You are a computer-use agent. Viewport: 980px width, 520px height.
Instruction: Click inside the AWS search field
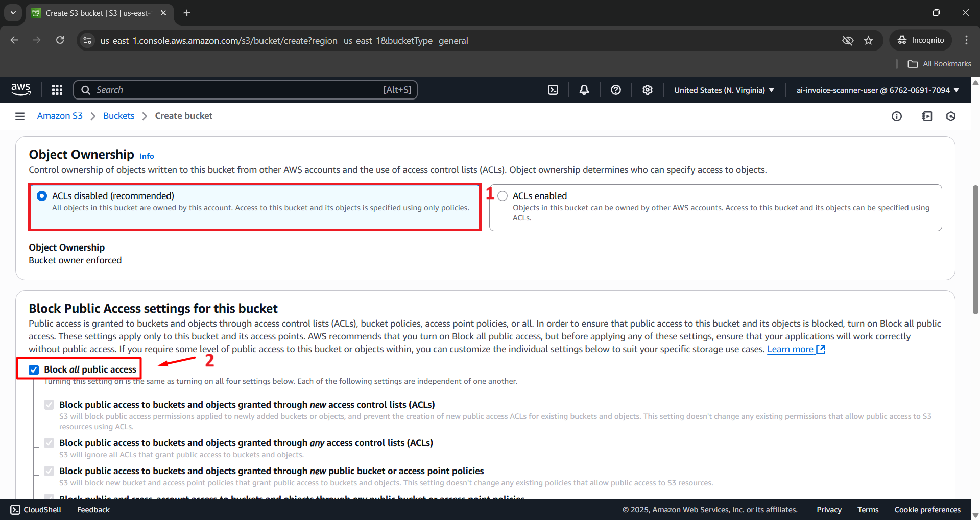(245, 89)
